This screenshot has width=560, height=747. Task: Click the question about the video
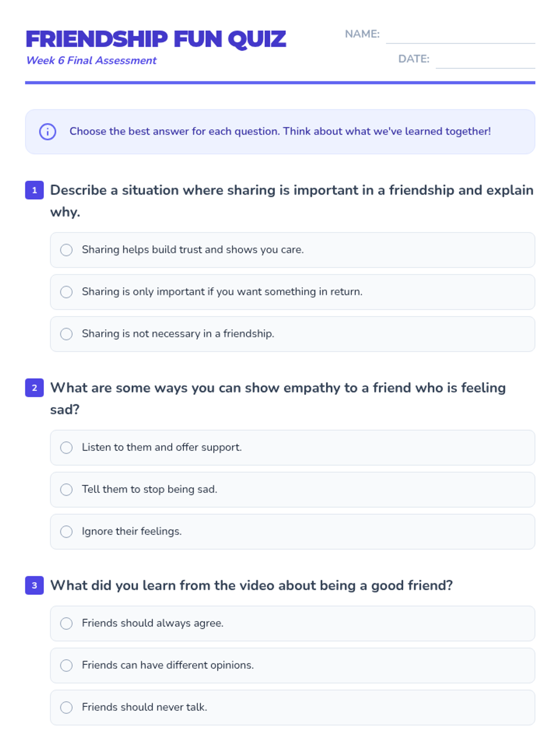pos(252,585)
